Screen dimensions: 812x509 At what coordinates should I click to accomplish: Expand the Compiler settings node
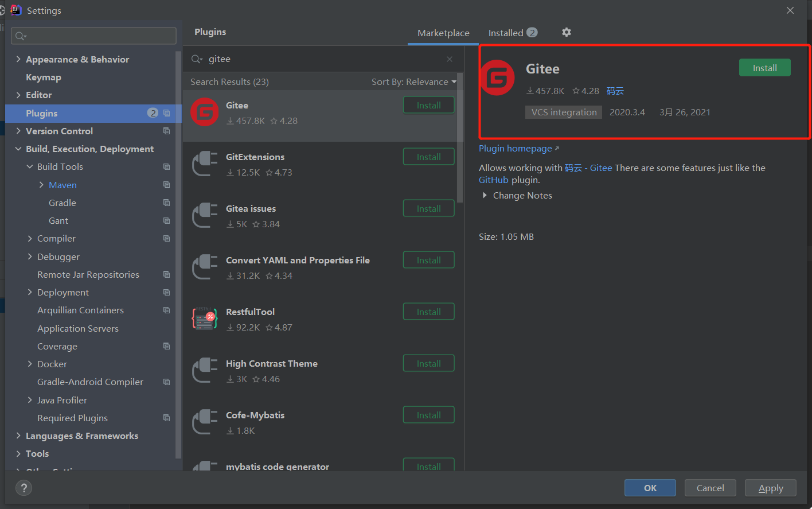coord(30,238)
